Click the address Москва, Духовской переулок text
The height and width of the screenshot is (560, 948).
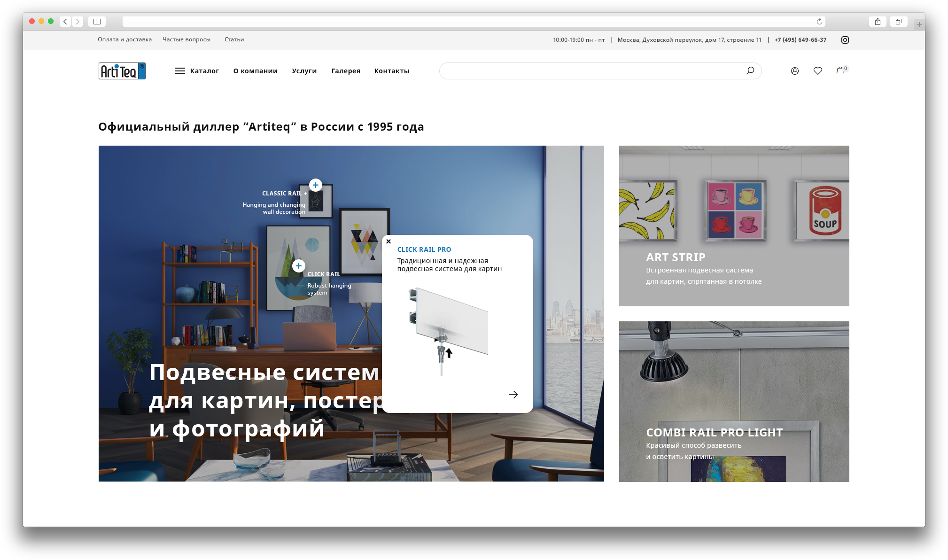[690, 40]
